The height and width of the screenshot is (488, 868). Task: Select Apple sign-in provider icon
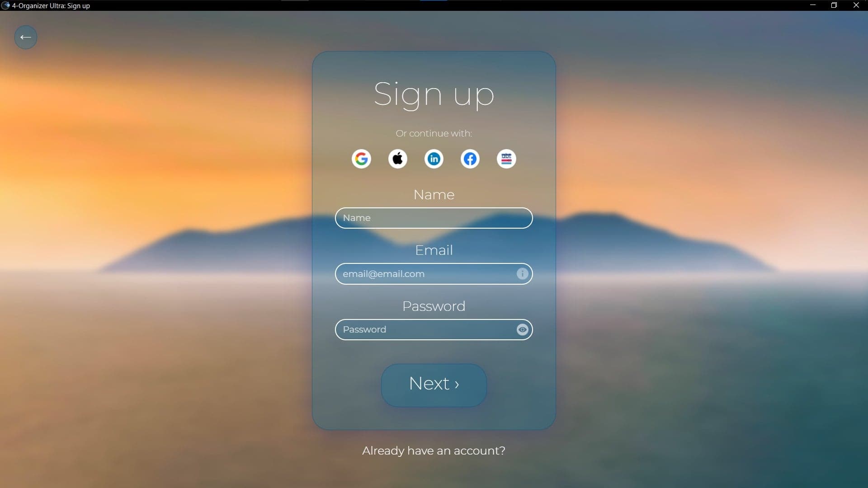coord(397,159)
